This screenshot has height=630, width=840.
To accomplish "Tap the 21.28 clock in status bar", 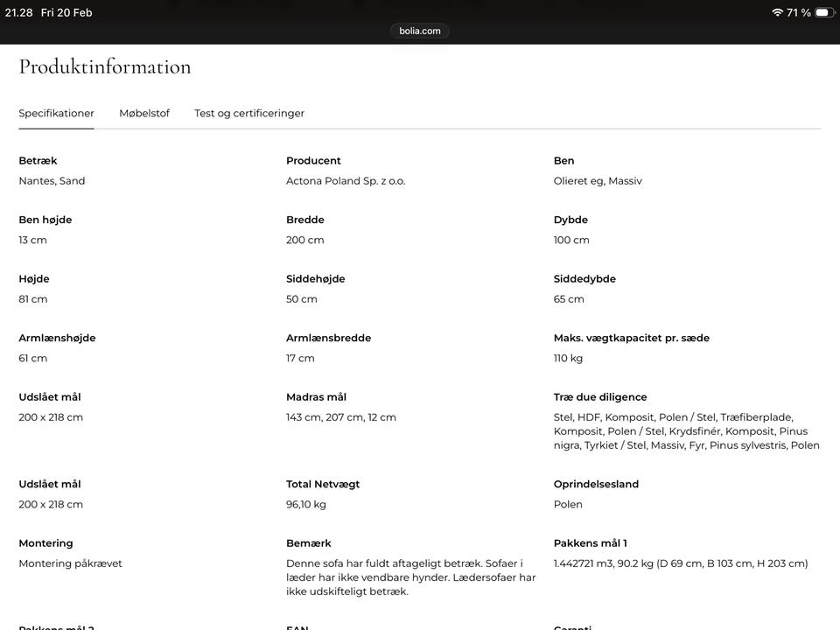I will tap(18, 12).
